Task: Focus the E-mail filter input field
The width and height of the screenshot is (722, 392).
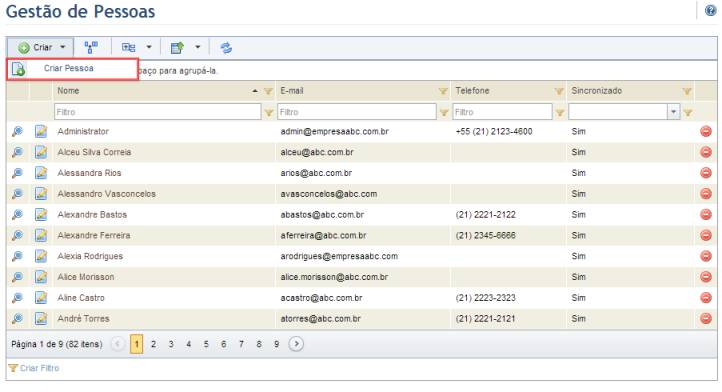Action: [357, 112]
